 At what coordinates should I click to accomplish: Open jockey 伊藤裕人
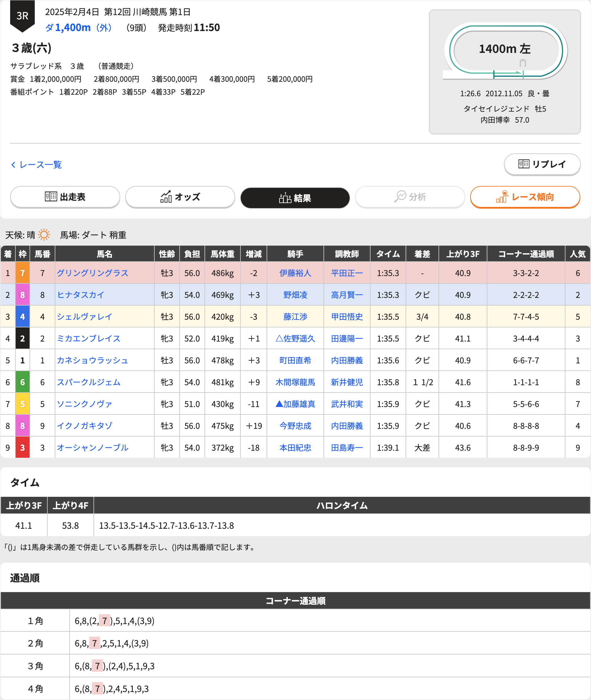295,273
